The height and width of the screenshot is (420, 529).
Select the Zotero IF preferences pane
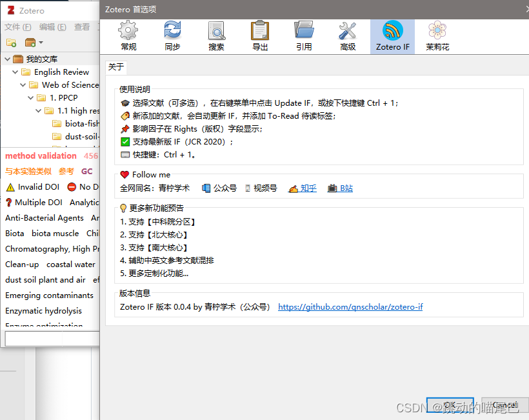[392, 36]
